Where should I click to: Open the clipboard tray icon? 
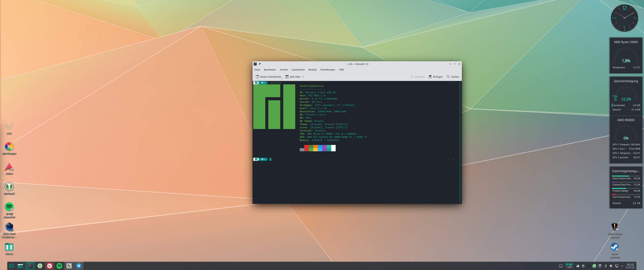[600, 266]
